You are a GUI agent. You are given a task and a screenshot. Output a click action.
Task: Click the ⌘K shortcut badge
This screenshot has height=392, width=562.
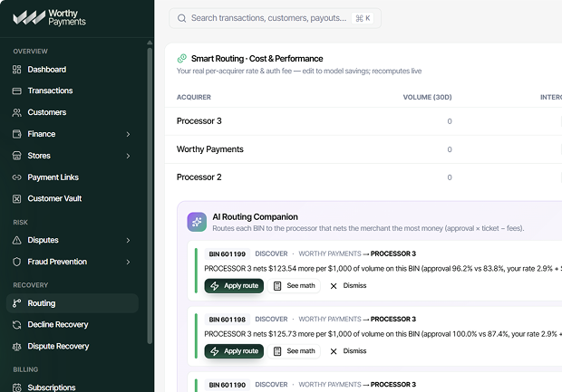(363, 18)
